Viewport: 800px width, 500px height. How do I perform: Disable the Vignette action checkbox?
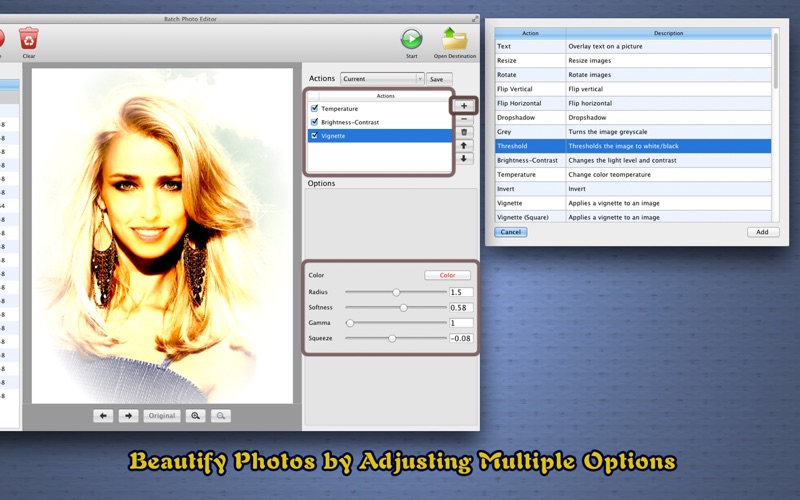tap(315, 135)
